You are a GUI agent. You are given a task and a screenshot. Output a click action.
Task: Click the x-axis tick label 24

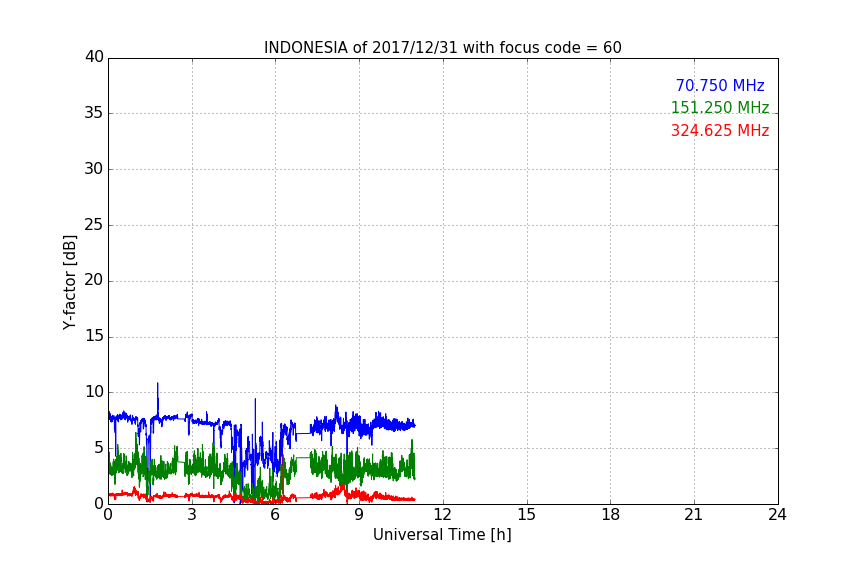[777, 515]
